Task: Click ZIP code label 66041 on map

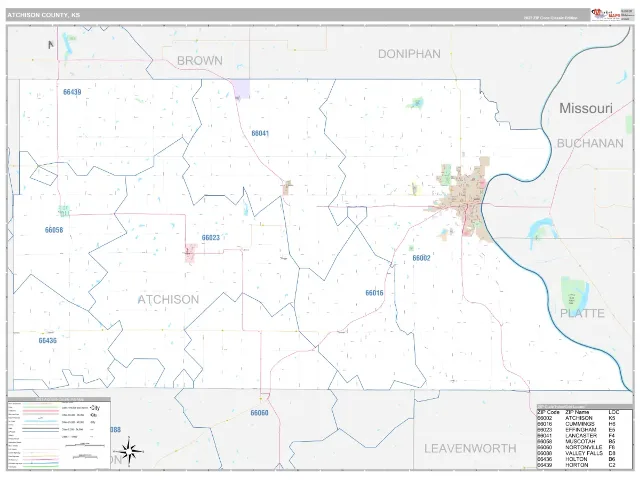Action: [x=260, y=133]
